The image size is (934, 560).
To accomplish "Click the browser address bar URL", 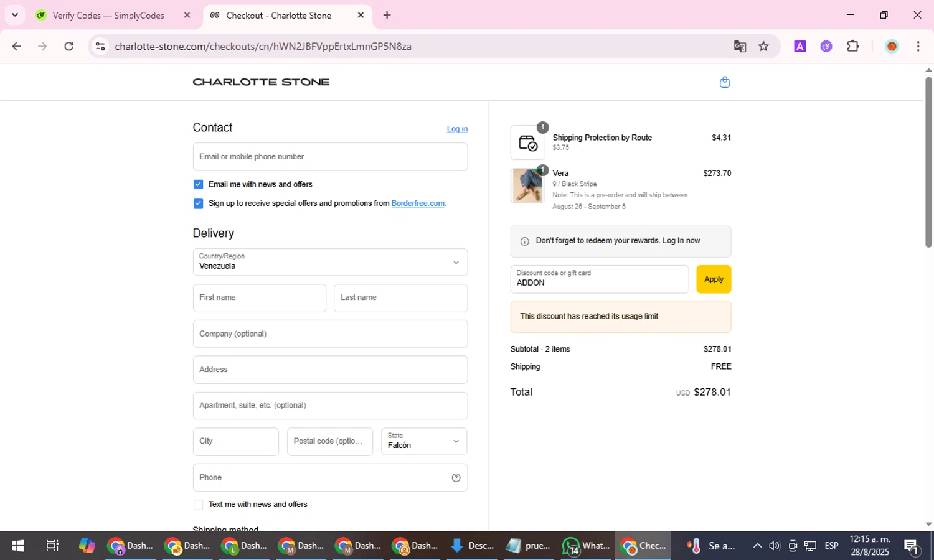I will click(263, 46).
